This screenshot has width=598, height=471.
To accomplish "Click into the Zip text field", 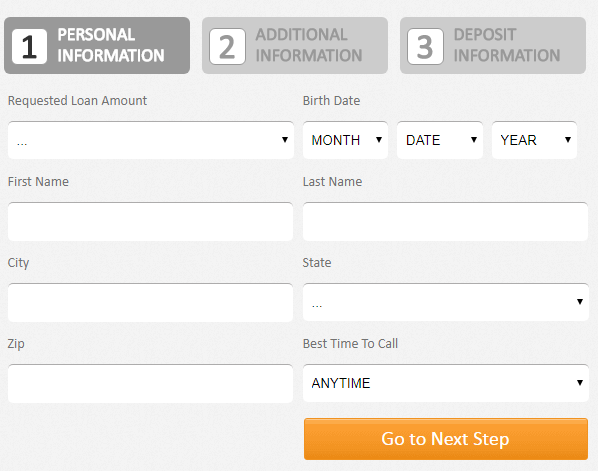I will point(150,384).
